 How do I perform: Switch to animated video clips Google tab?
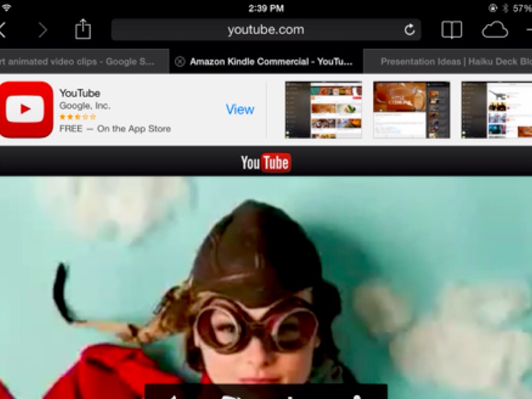coord(78,62)
